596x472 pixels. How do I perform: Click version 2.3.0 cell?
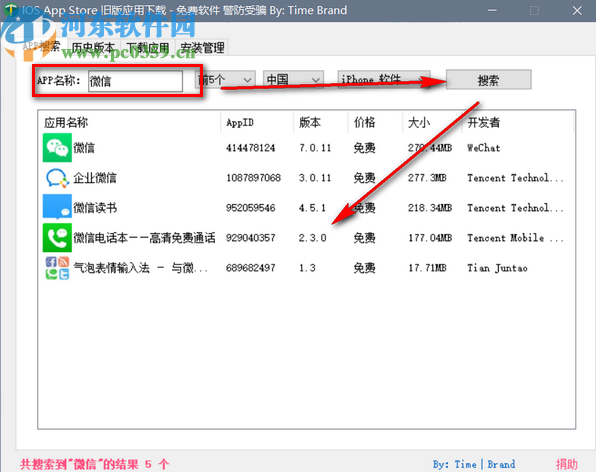312,238
